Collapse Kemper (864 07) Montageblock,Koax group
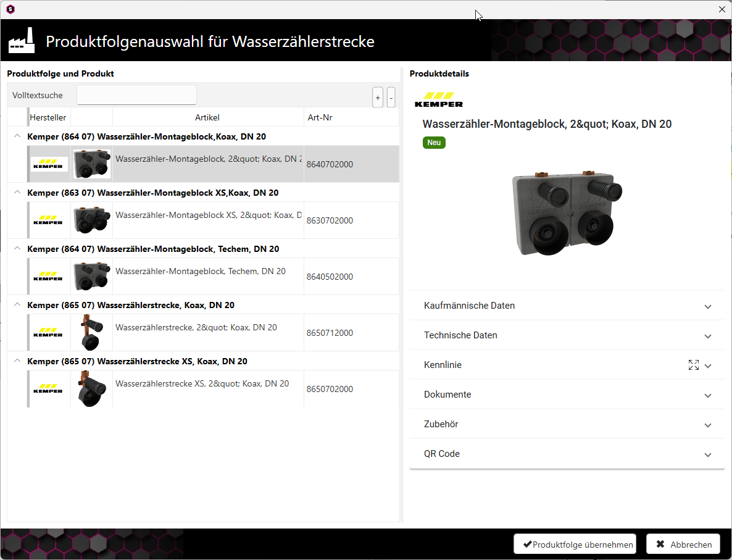732x560 pixels. point(17,136)
